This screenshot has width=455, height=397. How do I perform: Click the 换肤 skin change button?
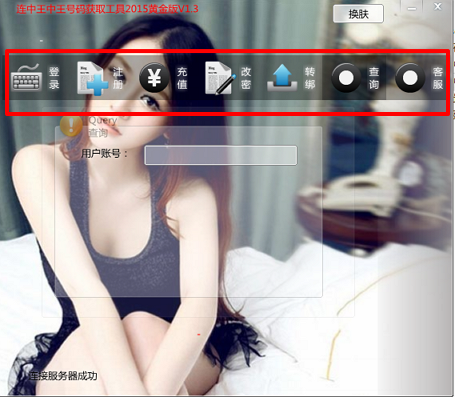click(x=358, y=14)
